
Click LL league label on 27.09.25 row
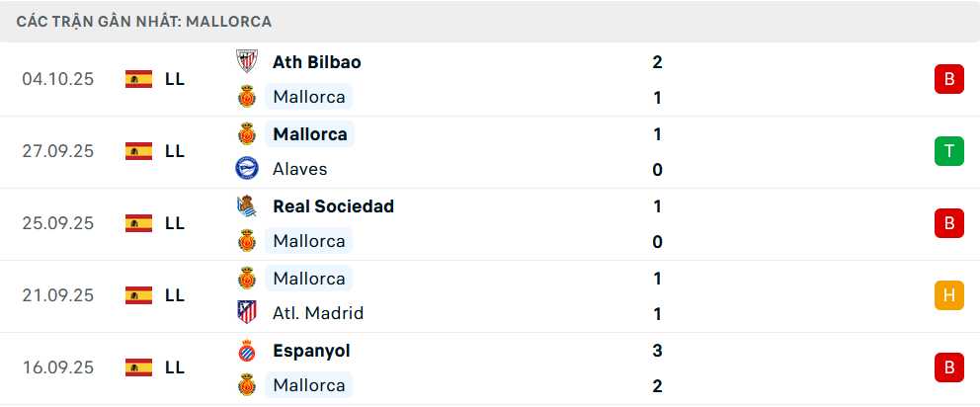[x=175, y=151]
